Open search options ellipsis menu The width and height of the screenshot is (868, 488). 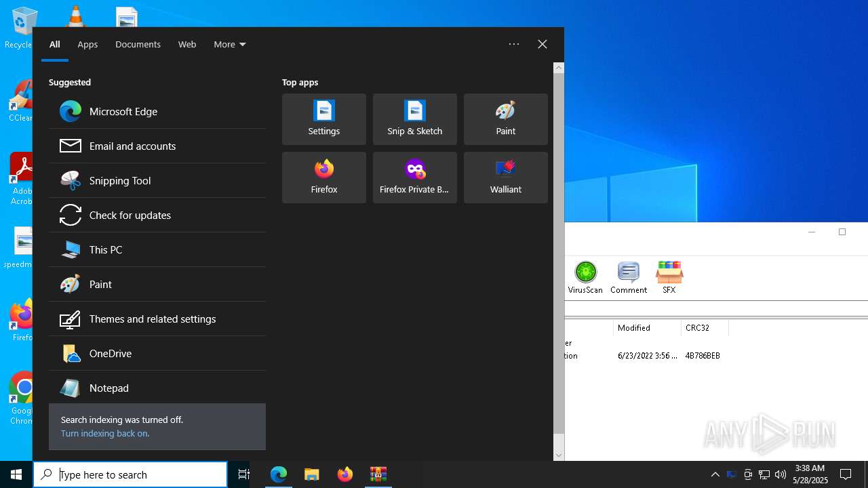(514, 44)
